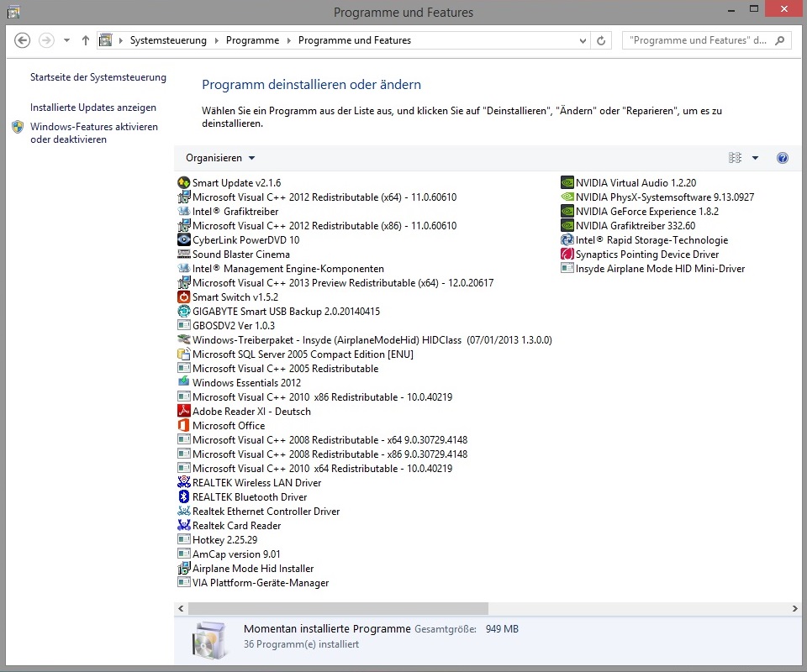The width and height of the screenshot is (807, 672).
Task: Select the CyberLink PowerDVD 10 icon
Action: (185, 240)
